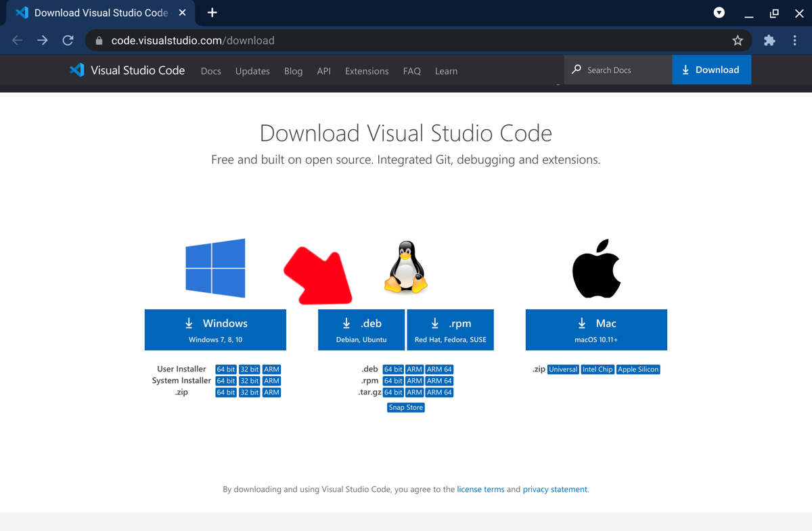Image resolution: width=812 pixels, height=531 pixels.
Task: Click the Visual Studio Code brand text
Action: click(x=137, y=70)
